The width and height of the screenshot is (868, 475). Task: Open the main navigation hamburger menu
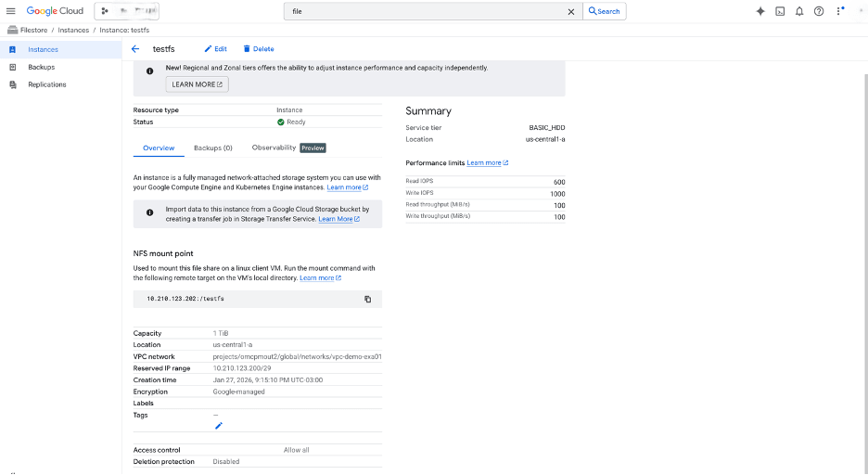10,11
